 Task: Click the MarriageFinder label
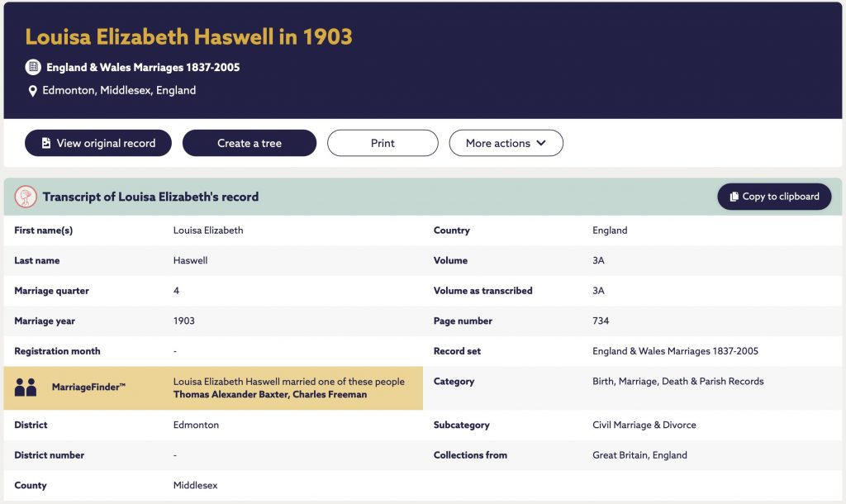point(88,387)
